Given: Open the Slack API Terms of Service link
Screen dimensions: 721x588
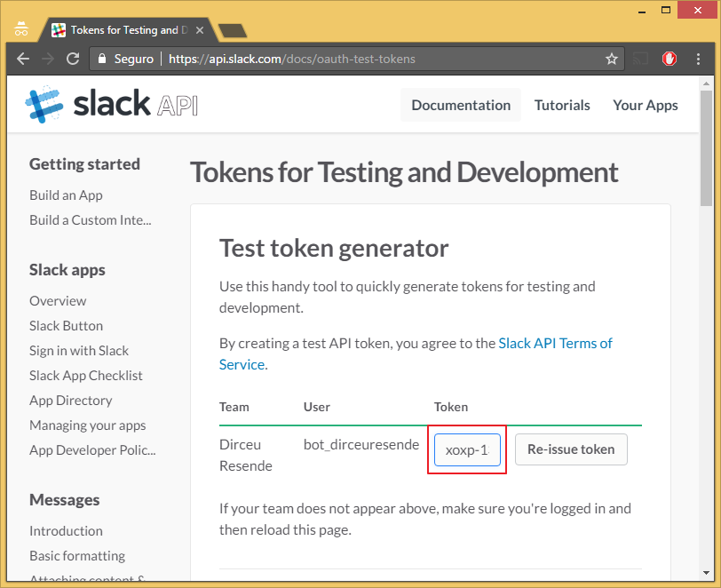Looking at the screenshot, I should pyautogui.click(x=556, y=343).
